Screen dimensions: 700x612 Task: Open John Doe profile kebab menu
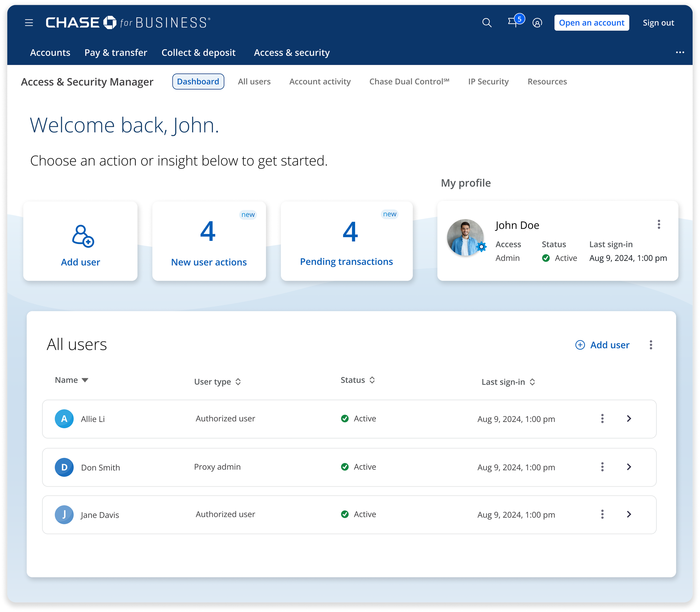[659, 224]
